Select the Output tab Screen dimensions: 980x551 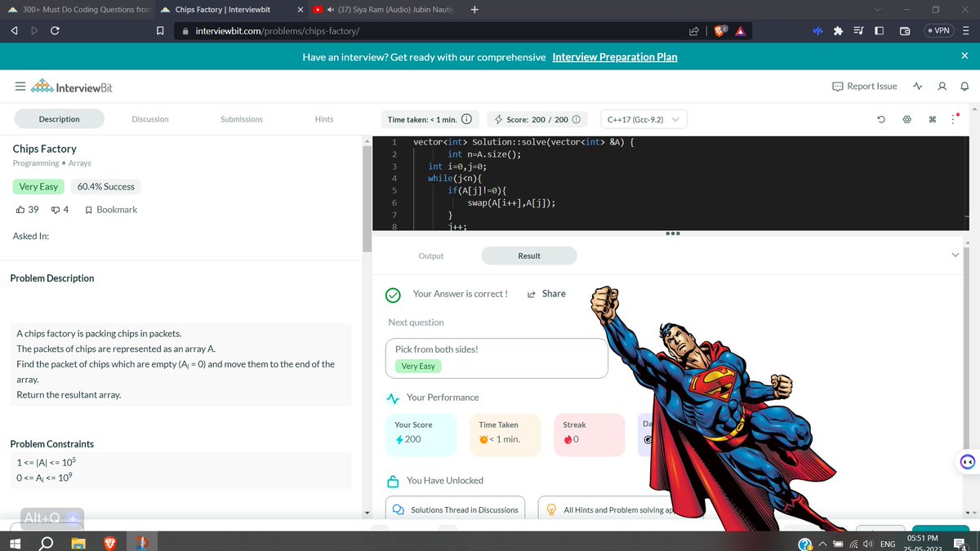431,256
